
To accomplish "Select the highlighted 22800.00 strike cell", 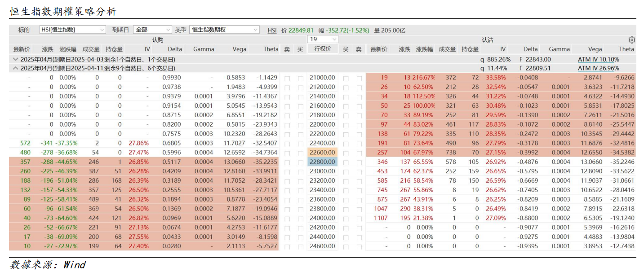I will pos(322,162).
